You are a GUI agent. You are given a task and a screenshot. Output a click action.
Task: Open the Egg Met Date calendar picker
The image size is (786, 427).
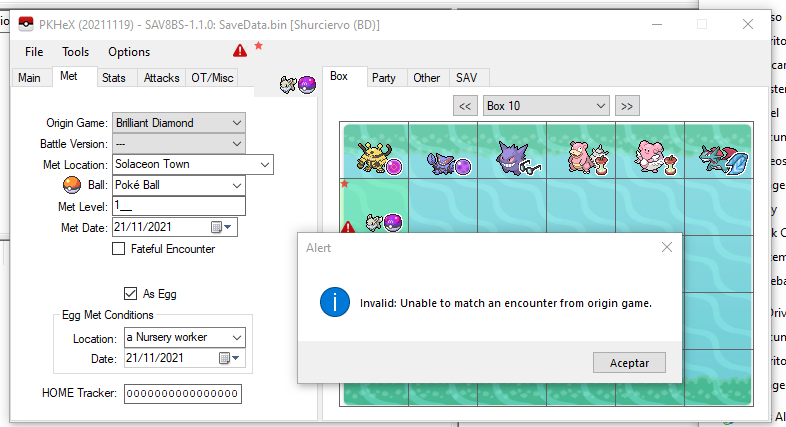point(230,358)
